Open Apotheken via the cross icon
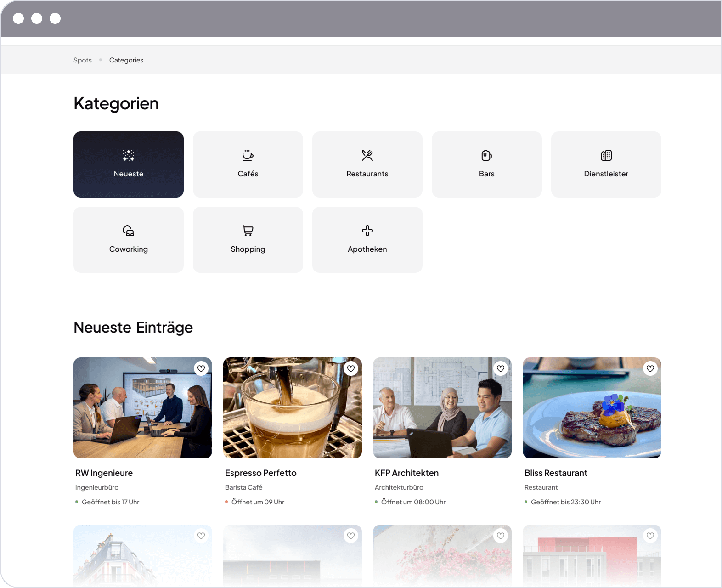Viewport: 722px width, 588px height. tap(367, 231)
